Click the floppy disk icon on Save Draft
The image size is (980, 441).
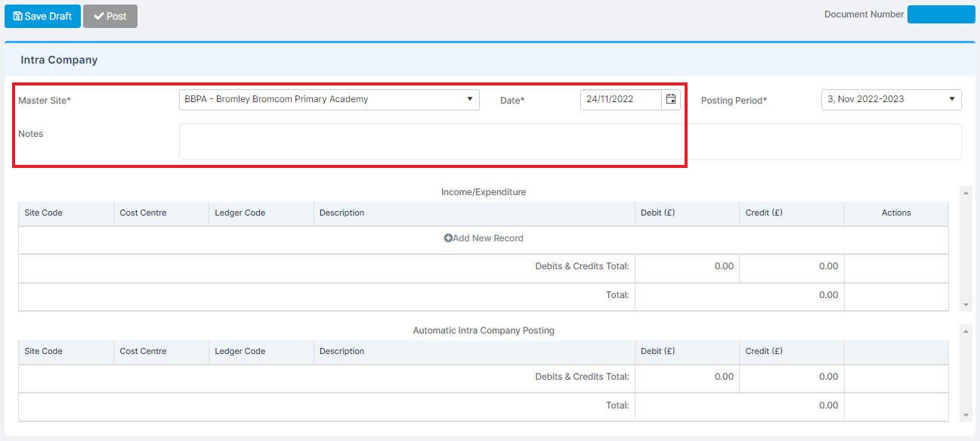(18, 16)
